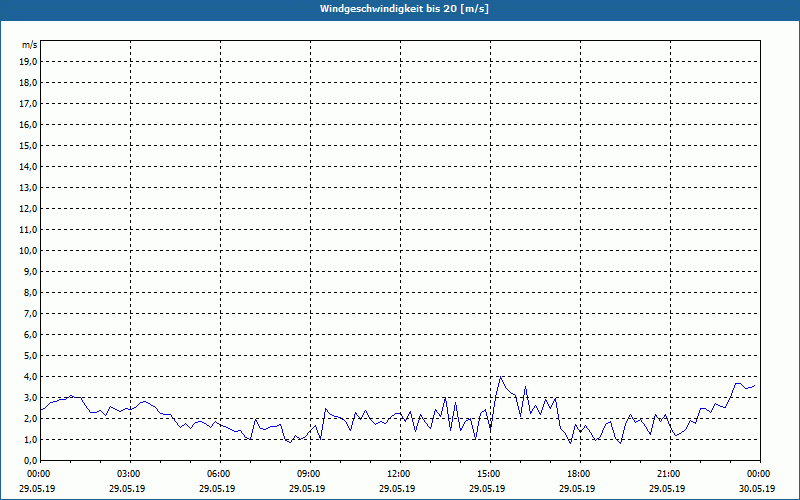800x500 pixels.
Task: Click the chart title Windgeschwindigkeit bis 20 [m/s]
Action: [404, 9]
